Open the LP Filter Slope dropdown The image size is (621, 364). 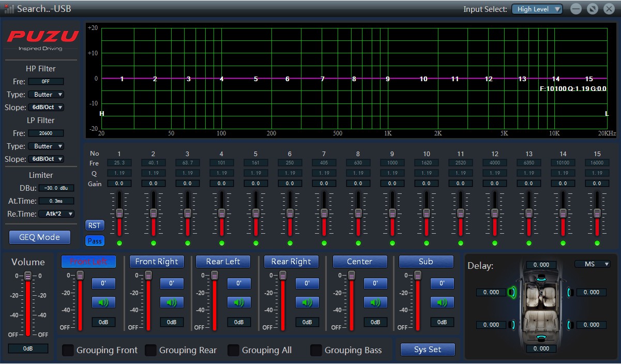tap(46, 159)
